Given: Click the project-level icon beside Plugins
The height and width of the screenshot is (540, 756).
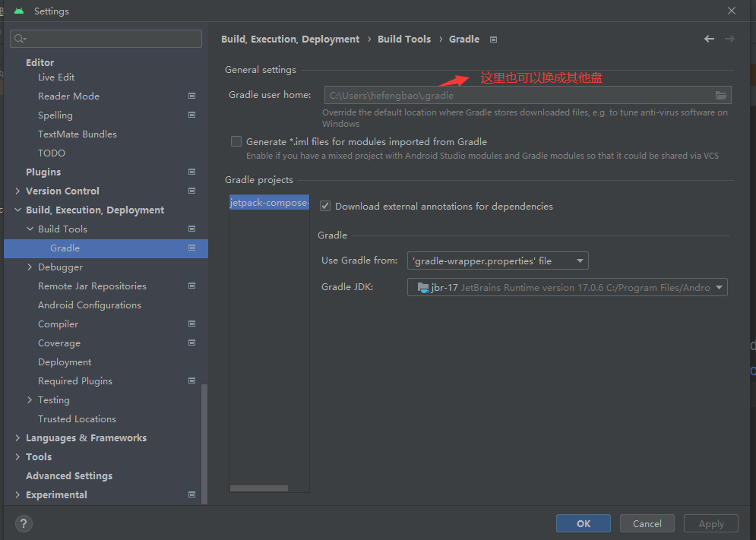Looking at the screenshot, I should [192, 172].
